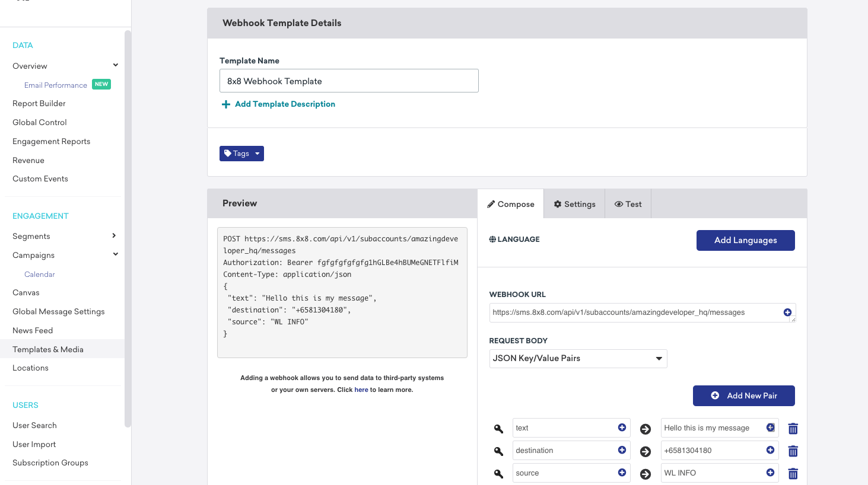
Task: Remove the source pair using trash icon
Action: 793,474
